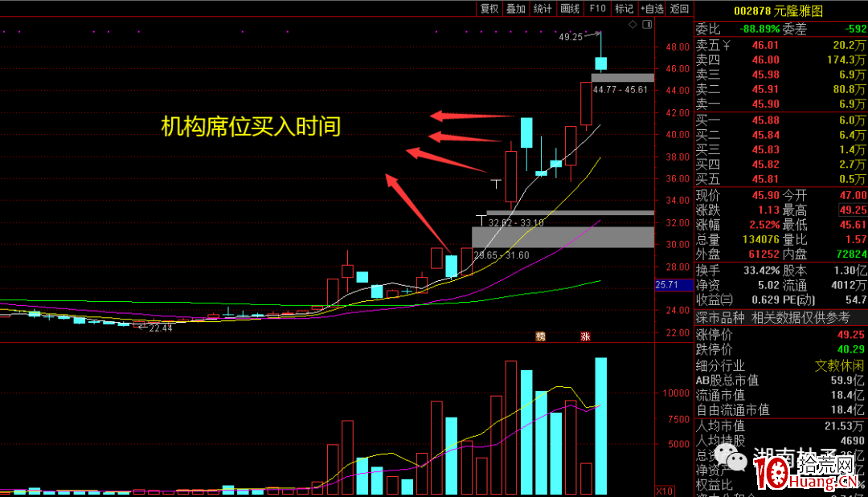Select the 买一 45.88 bid row
Viewport: 868px width, 497px height.
(781, 120)
